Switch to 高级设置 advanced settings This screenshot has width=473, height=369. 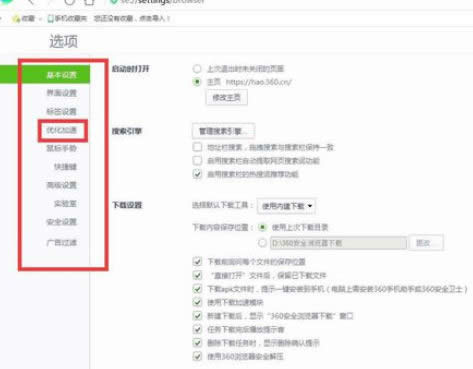point(61,185)
